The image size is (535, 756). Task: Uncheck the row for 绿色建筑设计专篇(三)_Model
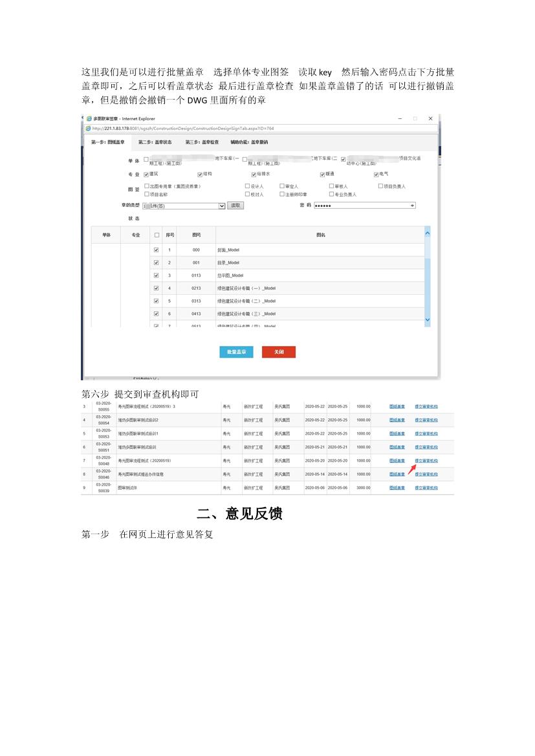click(x=157, y=314)
